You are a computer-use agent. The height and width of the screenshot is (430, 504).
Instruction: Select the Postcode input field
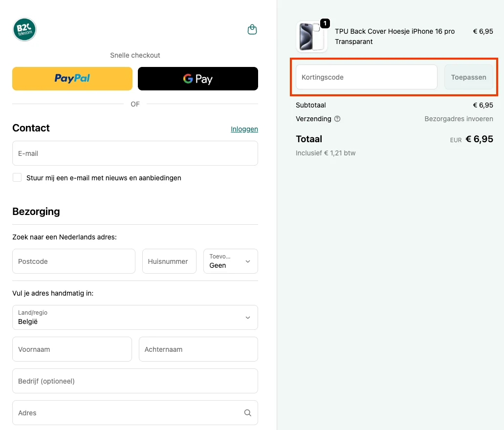point(73,261)
